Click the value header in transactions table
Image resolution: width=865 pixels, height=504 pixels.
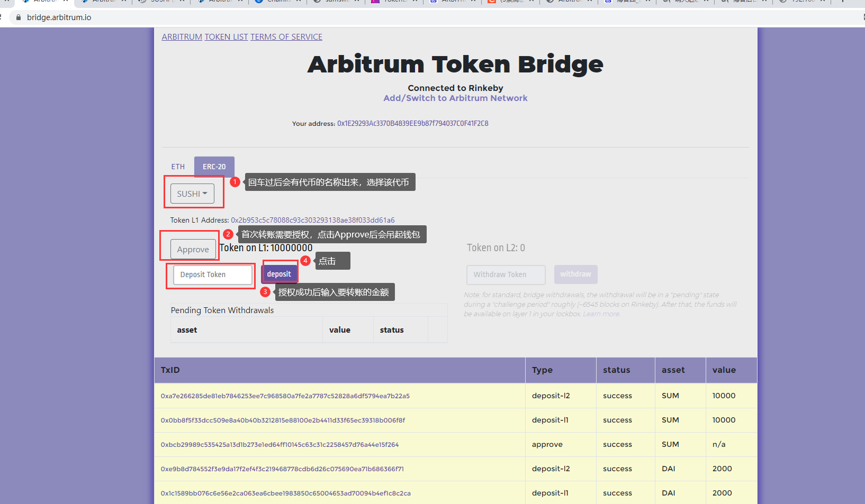(x=724, y=370)
